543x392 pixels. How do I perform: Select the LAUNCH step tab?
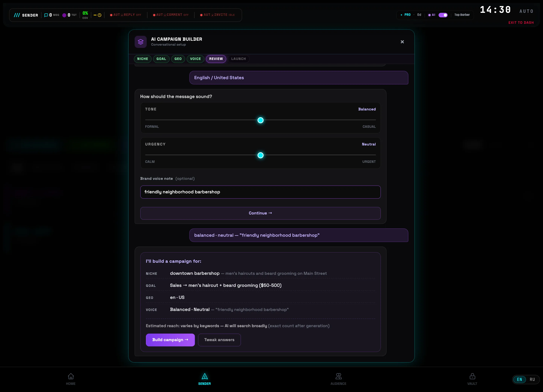pos(239,59)
